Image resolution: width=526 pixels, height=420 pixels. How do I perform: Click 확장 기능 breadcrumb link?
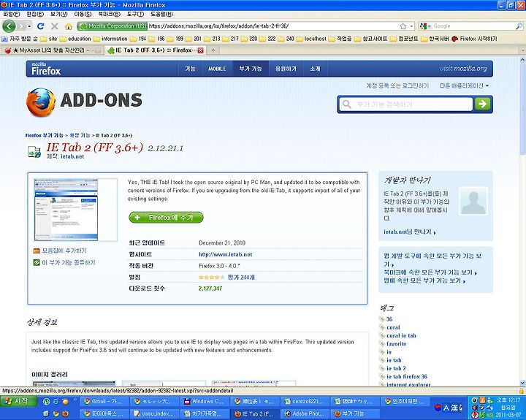pos(80,135)
